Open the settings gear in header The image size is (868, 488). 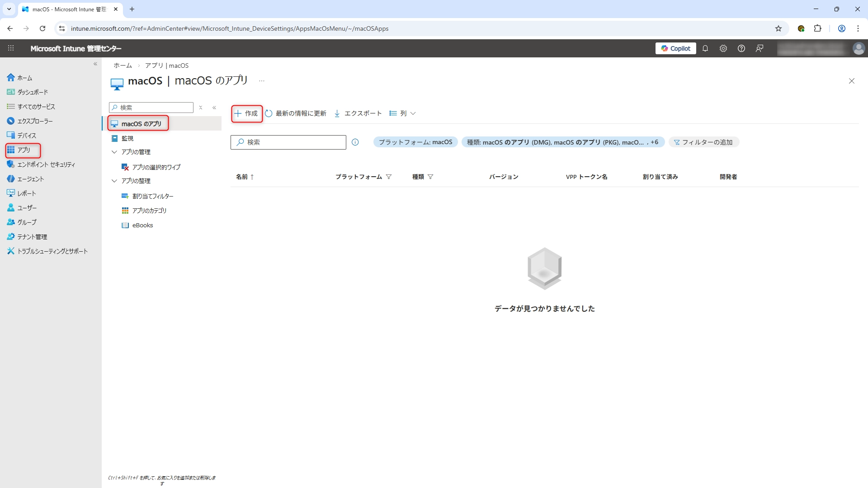click(723, 48)
